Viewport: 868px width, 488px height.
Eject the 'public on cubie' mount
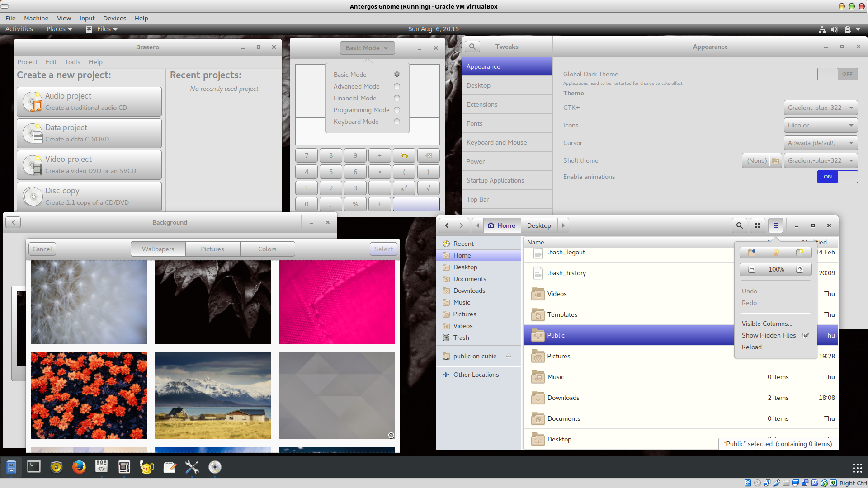[509, 357]
